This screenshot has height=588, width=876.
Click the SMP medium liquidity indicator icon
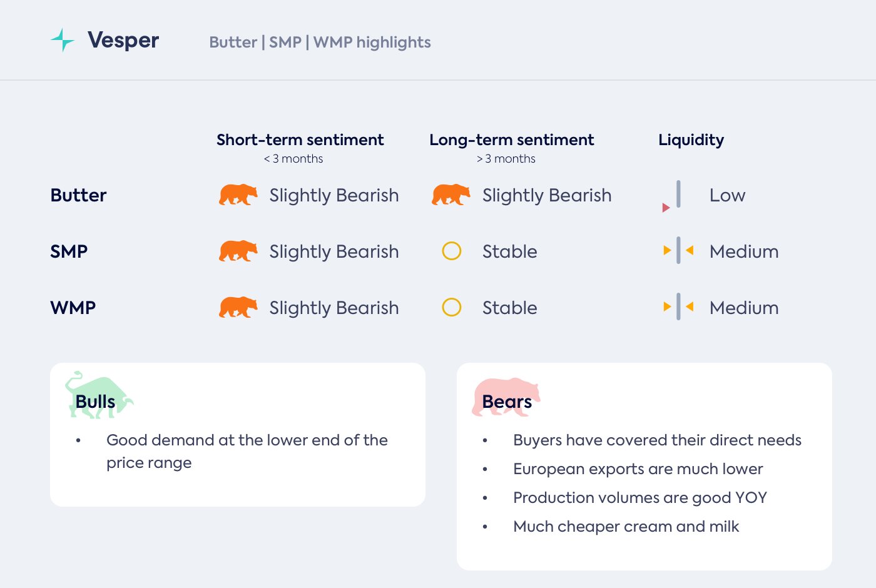click(678, 251)
